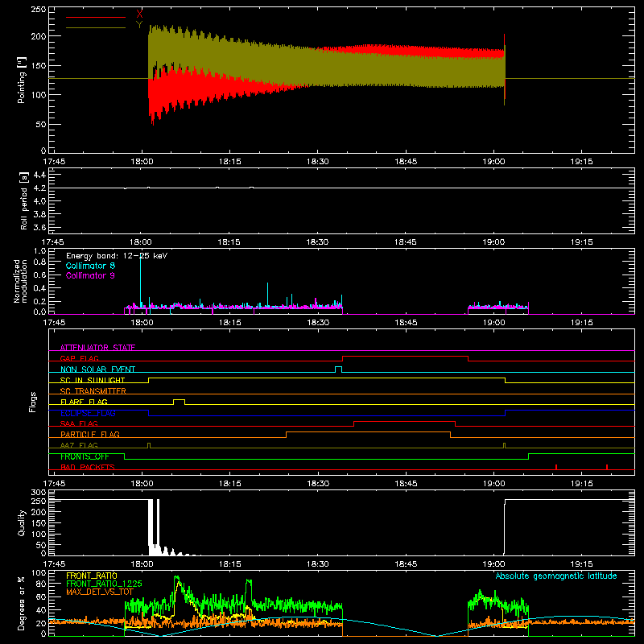Click the olive "Y" legend label
The image size is (644, 644).
click(139, 25)
